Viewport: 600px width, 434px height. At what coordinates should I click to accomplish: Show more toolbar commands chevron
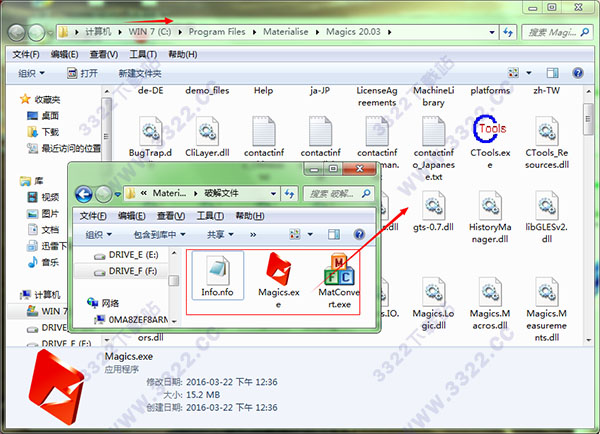click(x=253, y=234)
